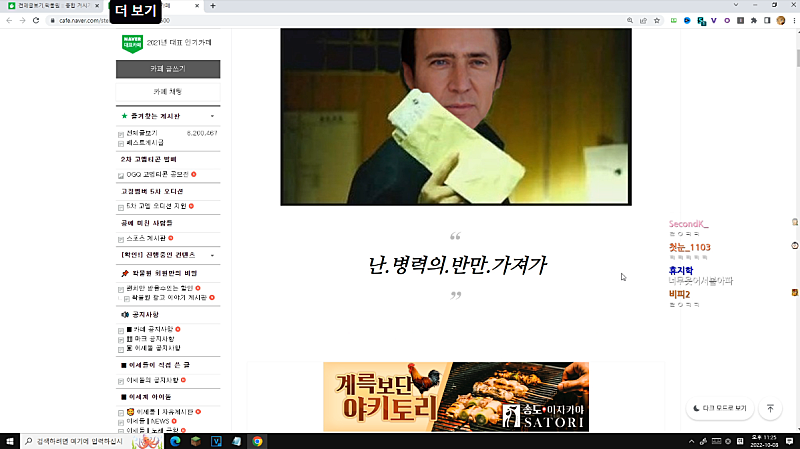This screenshot has height=449, width=800.
Task: Click the 카페 채팅 button
Action: [x=168, y=92]
